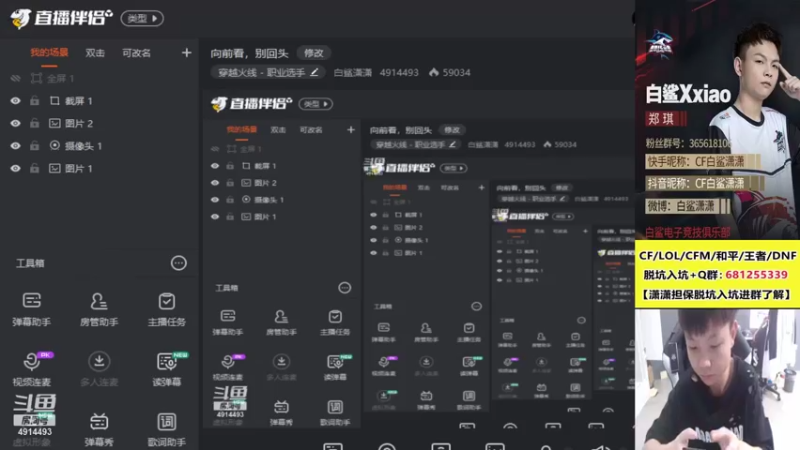This screenshot has height=450, width=800.
Task: Open 主播任务 tool in the outermost toolbox
Action: (x=167, y=309)
